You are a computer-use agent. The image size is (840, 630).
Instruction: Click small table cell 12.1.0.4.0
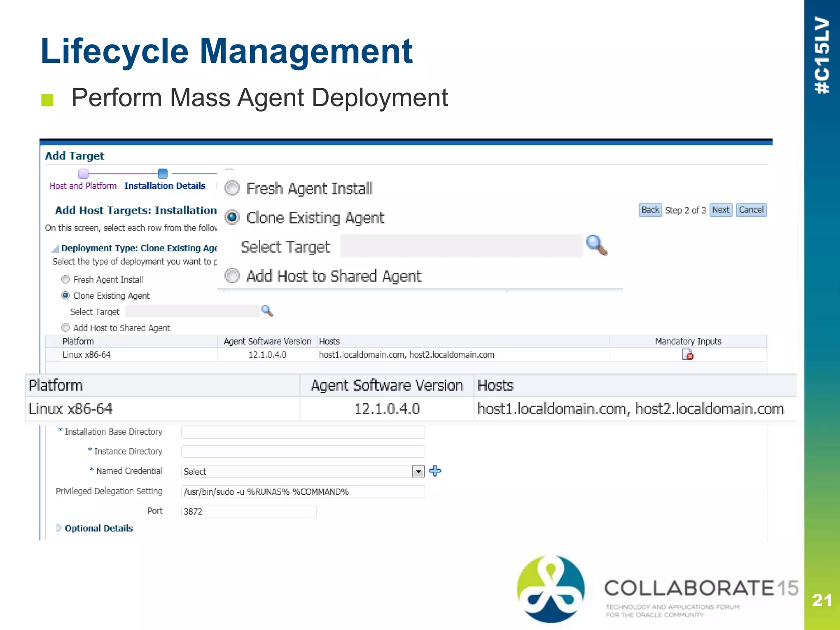point(267,355)
